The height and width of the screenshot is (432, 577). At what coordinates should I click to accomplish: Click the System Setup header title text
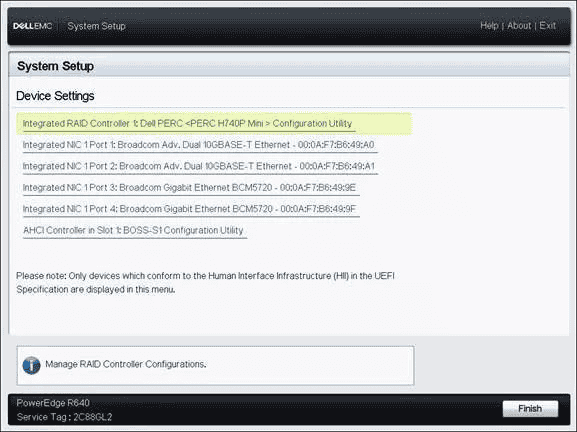[x=96, y=26]
